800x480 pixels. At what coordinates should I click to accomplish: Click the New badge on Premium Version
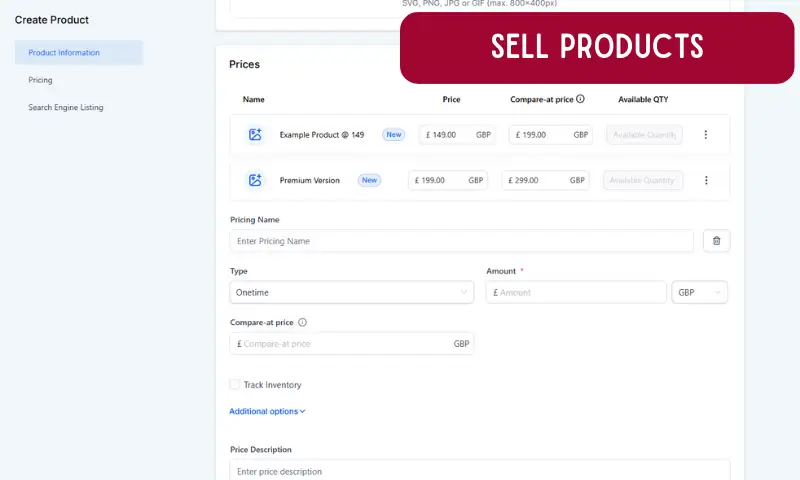[x=370, y=181]
